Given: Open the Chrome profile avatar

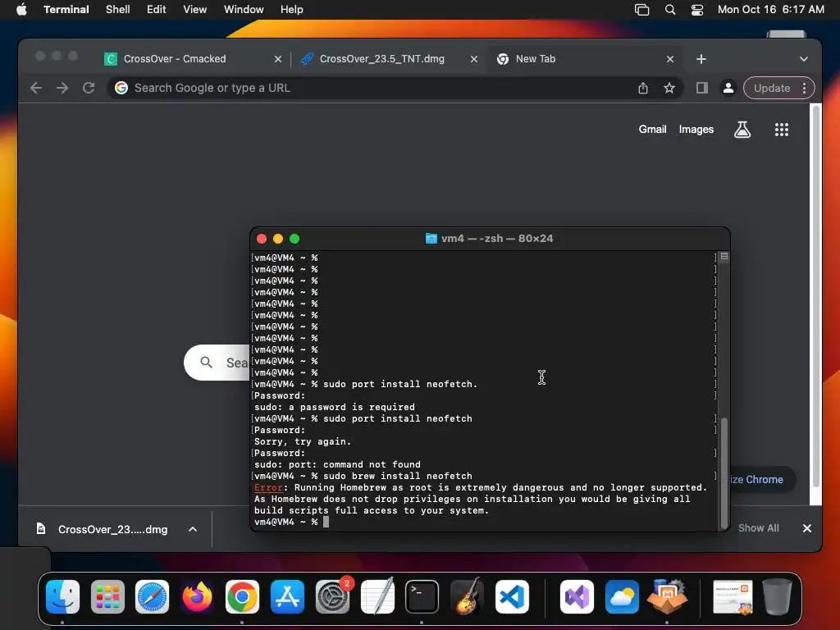Looking at the screenshot, I should point(728,88).
